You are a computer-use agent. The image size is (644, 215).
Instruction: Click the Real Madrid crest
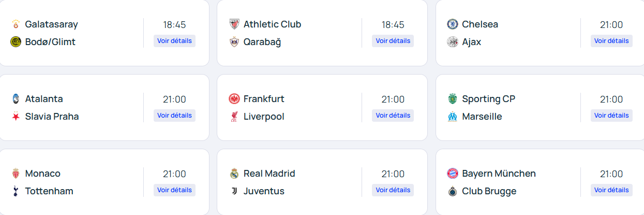pos(234,174)
